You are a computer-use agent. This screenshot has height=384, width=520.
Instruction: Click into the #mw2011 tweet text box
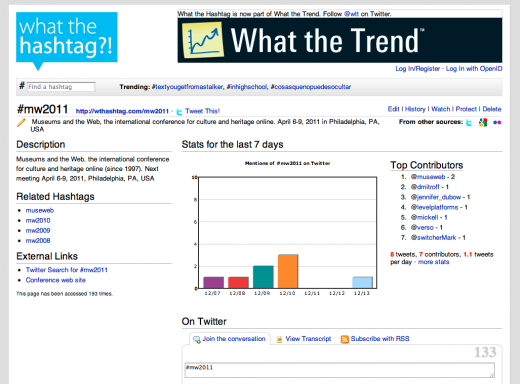point(340,370)
